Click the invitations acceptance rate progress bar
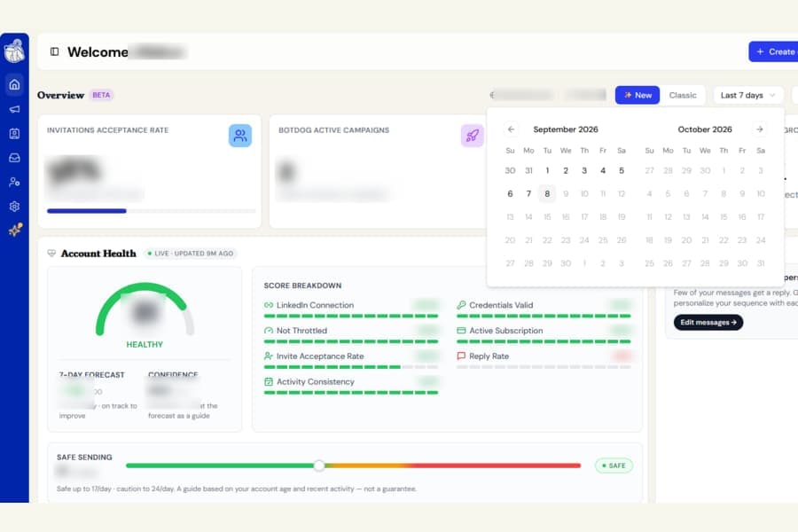The image size is (798, 532). tap(151, 211)
